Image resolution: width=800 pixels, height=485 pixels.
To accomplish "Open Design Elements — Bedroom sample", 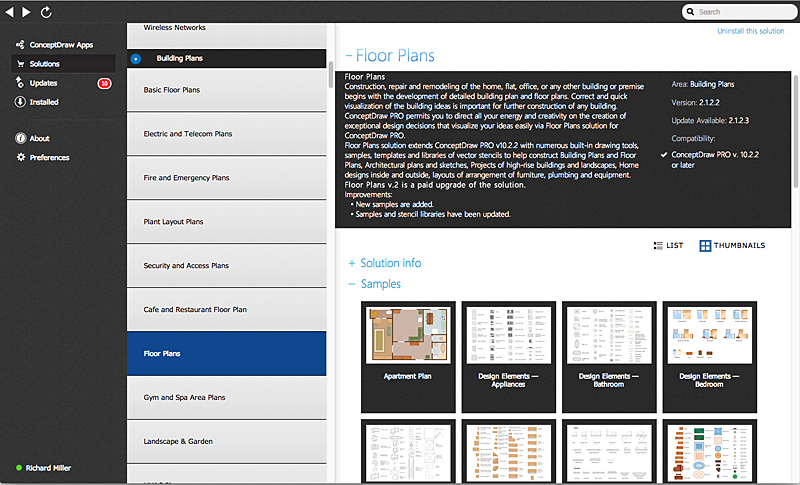I will 710,356.
